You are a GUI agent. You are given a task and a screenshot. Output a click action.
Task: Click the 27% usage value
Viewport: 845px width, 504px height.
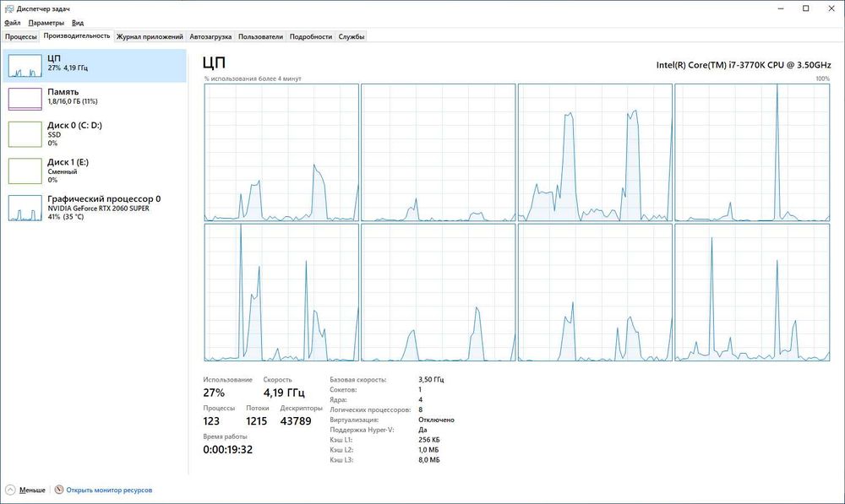(x=214, y=393)
